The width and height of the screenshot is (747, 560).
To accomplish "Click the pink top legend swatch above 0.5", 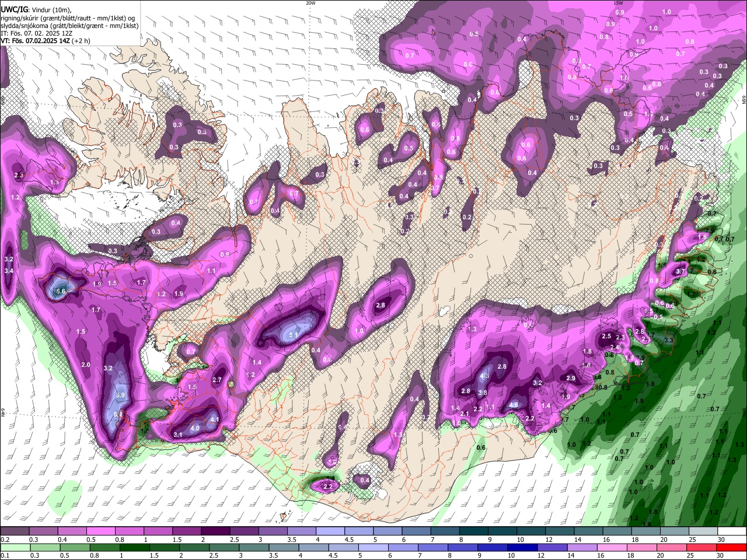I will tap(100, 531).
